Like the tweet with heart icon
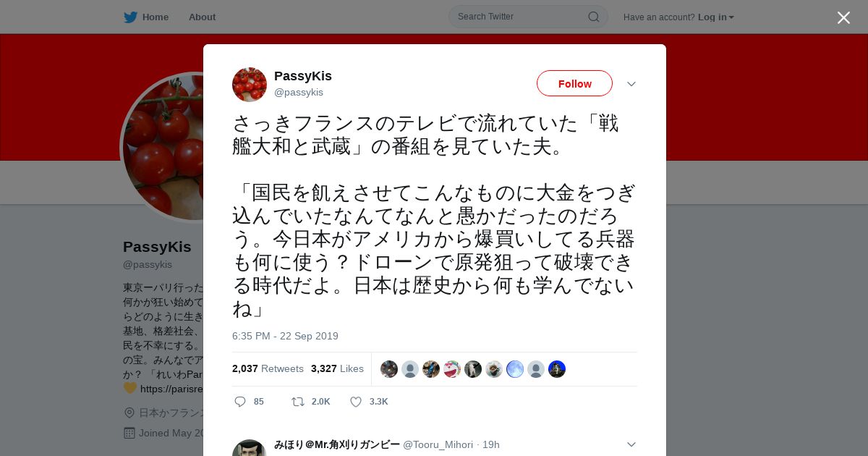This screenshot has width=868, height=456. click(356, 402)
